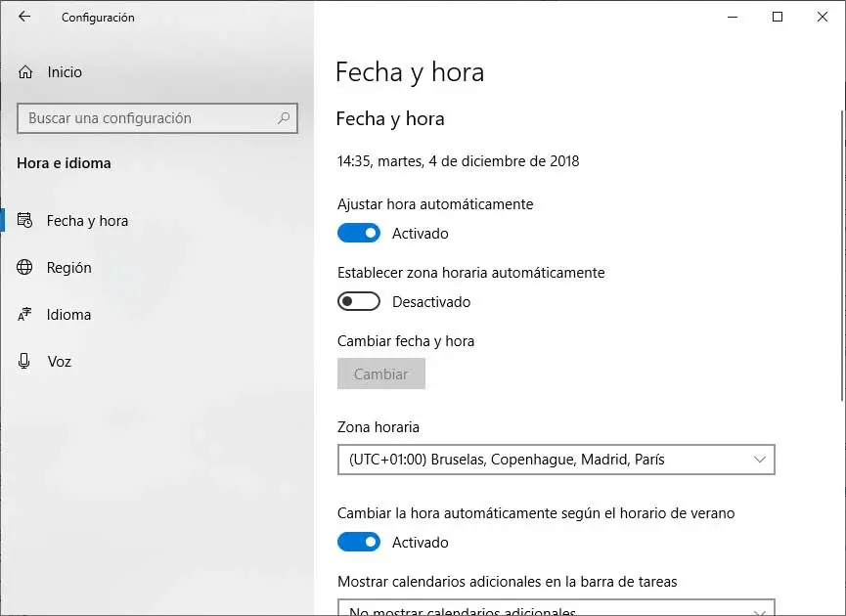The height and width of the screenshot is (616, 846).
Task: Click the search magnifier icon
Action: point(284,118)
